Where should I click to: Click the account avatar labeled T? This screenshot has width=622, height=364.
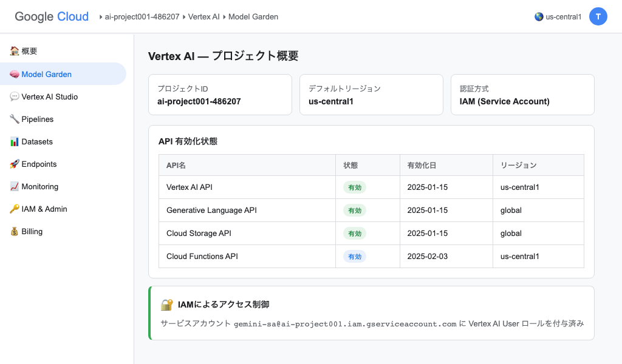click(598, 16)
